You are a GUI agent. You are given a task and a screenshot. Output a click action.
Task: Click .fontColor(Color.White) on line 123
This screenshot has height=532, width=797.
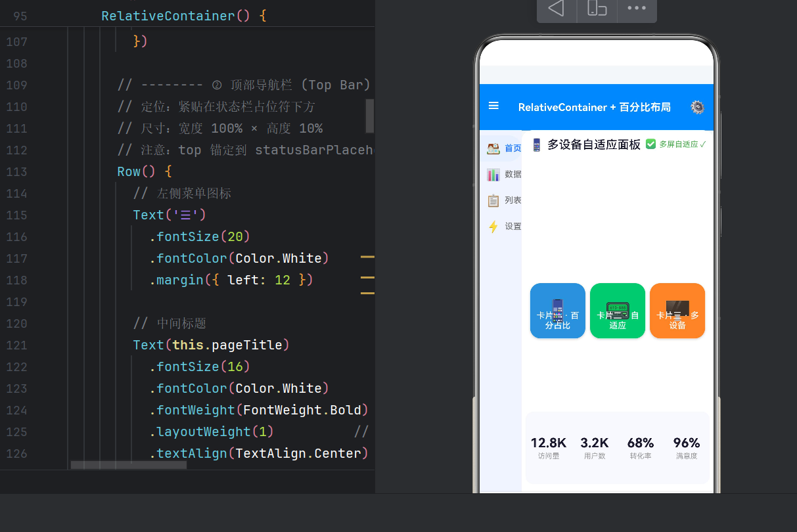click(x=239, y=388)
